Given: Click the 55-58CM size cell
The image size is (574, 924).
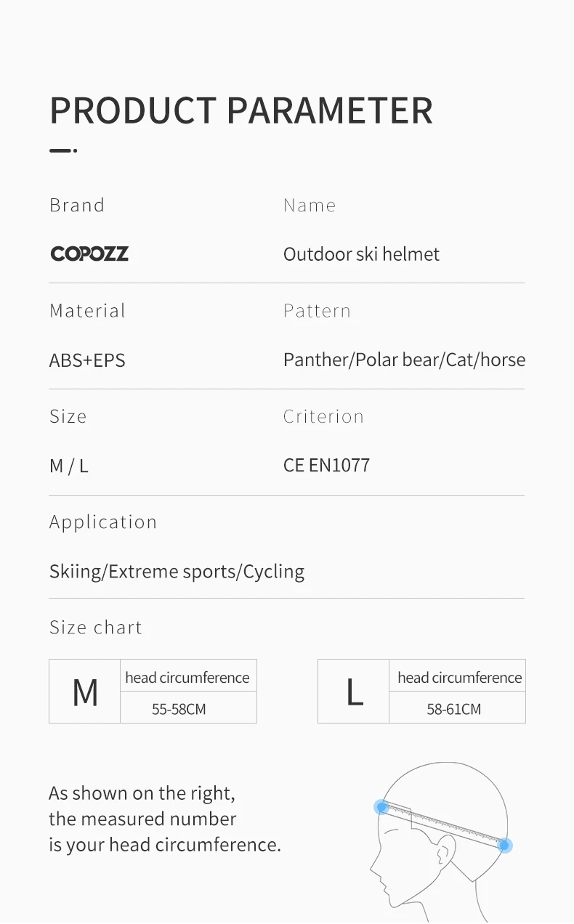Looking at the screenshot, I should point(179,709).
